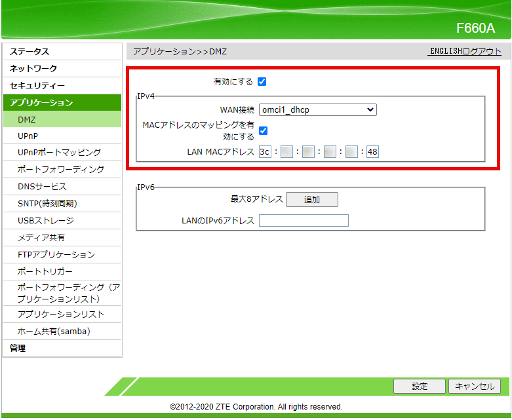Focus the LANのIPv6アドレス input field
512x420 pixels.
click(x=304, y=221)
